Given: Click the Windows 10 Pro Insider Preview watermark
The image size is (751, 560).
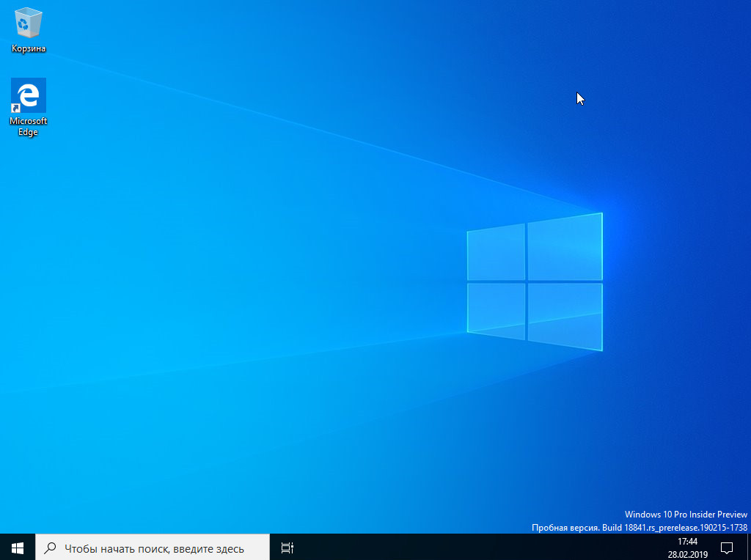Looking at the screenshot, I should click(686, 515).
